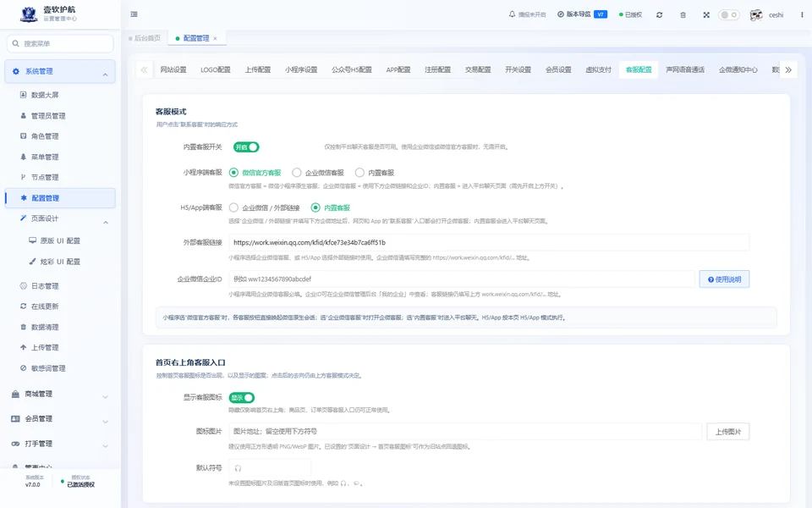Show previous config tabs with left double chevron

[x=144, y=70]
